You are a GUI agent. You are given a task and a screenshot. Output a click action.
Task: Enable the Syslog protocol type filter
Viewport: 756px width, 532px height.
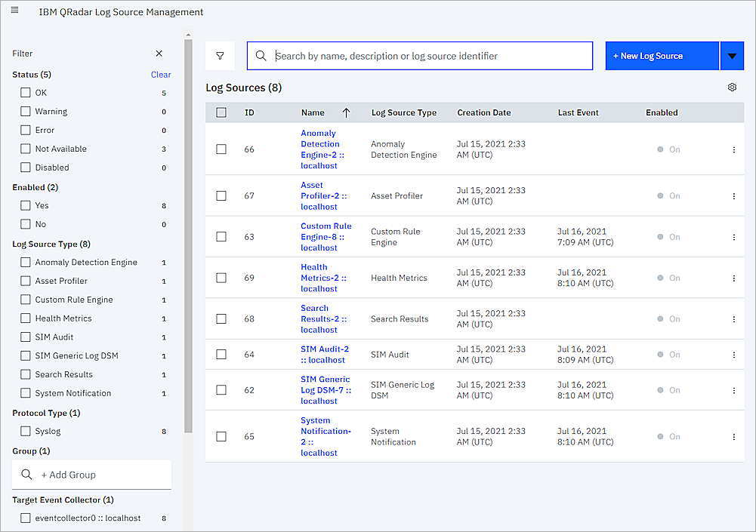click(26, 432)
